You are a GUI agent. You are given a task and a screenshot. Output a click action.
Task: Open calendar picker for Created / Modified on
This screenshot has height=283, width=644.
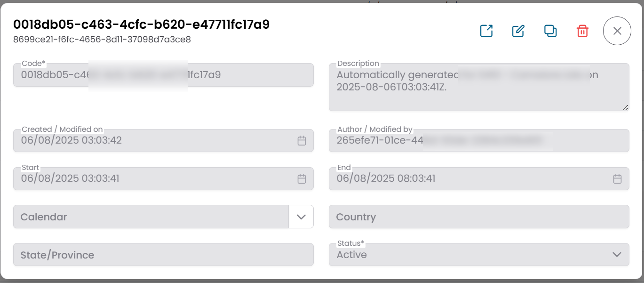(302, 141)
